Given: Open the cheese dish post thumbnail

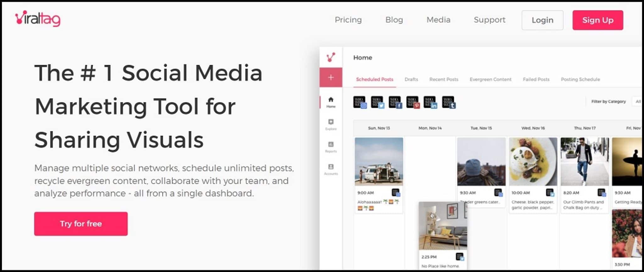Looking at the screenshot, I should (x=533, y=162).
